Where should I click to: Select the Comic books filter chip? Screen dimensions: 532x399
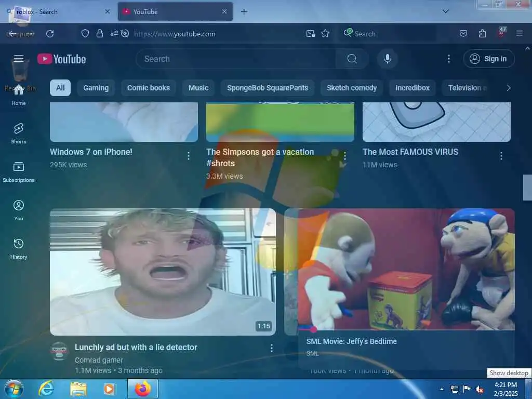(148, 88)
